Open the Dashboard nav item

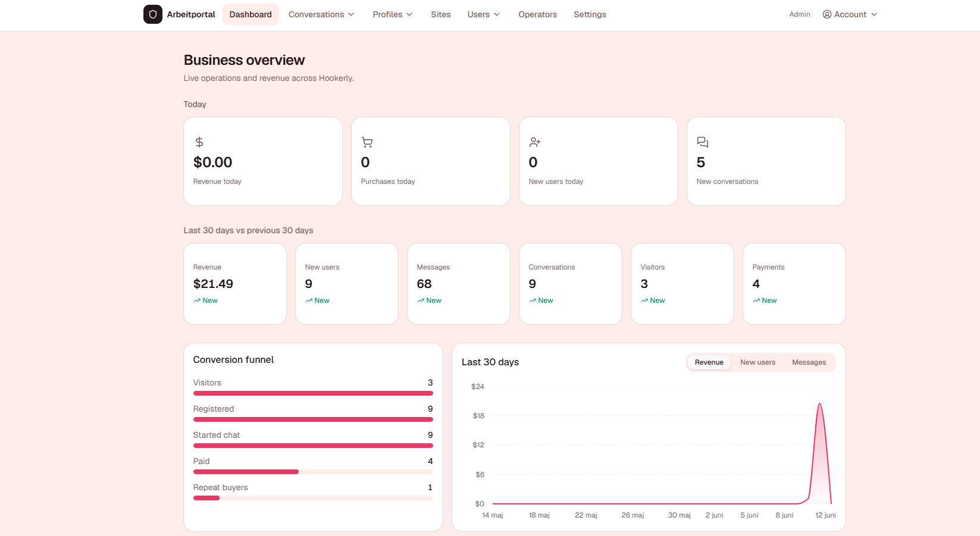(x=251, y=14)
